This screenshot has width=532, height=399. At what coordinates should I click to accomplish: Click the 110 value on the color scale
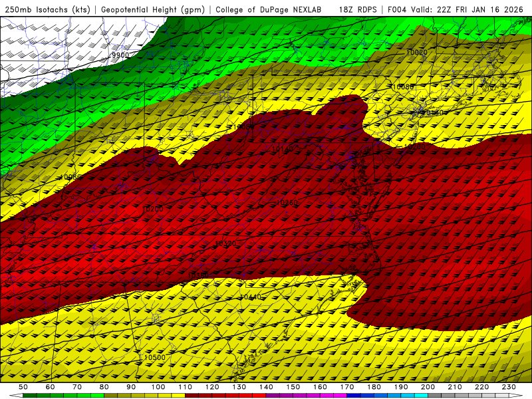click(185, 387)
